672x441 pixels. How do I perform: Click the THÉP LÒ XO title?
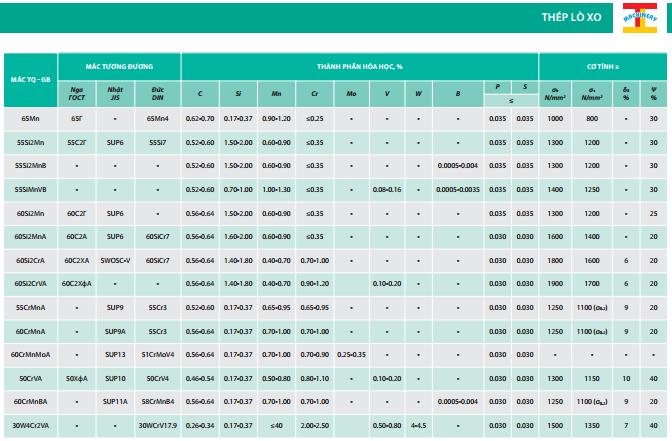point(571,17)
